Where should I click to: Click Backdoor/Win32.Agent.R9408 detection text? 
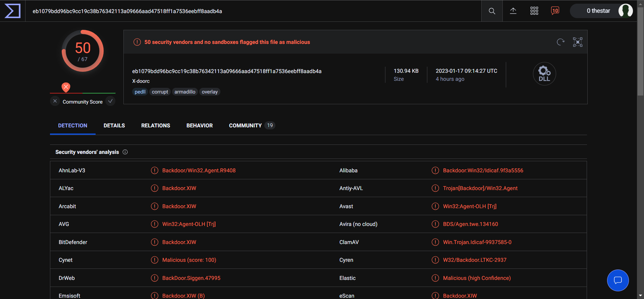[199, 170]
